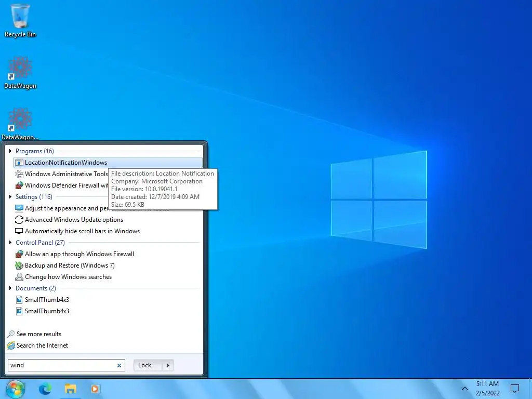Open Advanced Windows Update options
The image size is (532, 399).
coord(74,220)
